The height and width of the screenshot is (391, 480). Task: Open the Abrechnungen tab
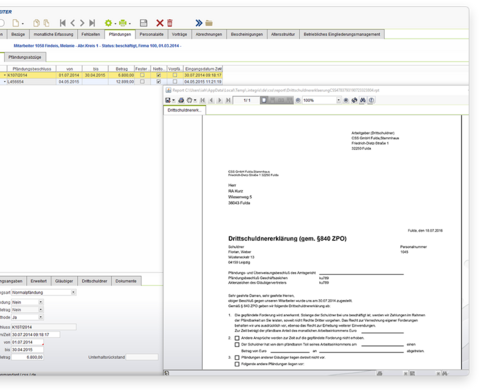click(x=209, y=34)
